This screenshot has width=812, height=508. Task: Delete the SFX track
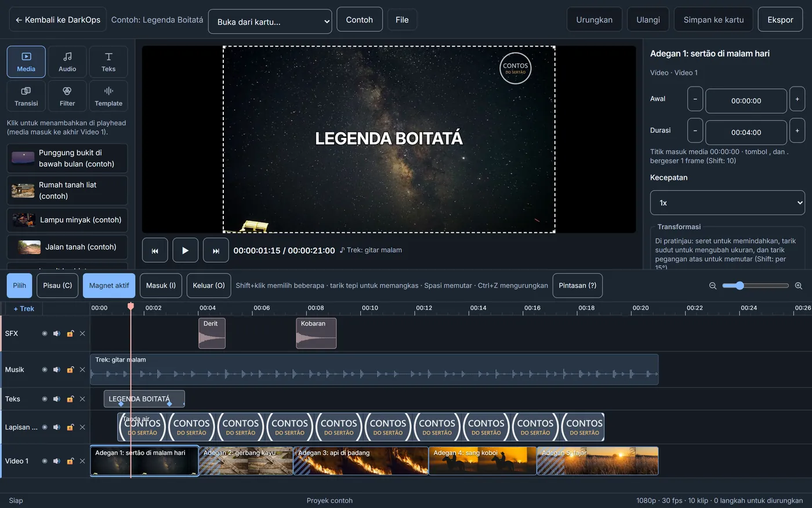[x=82, y=334]
